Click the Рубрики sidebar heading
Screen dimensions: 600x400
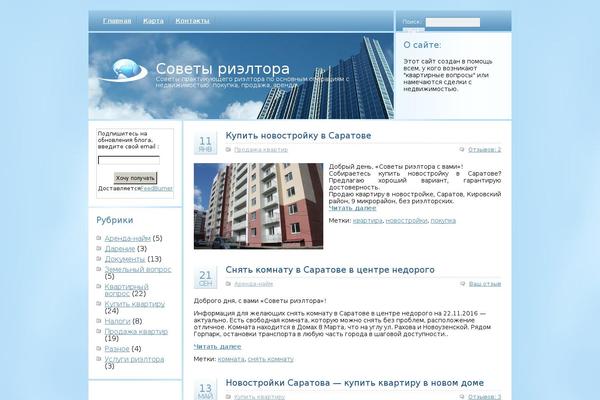(x=115, y=220)
